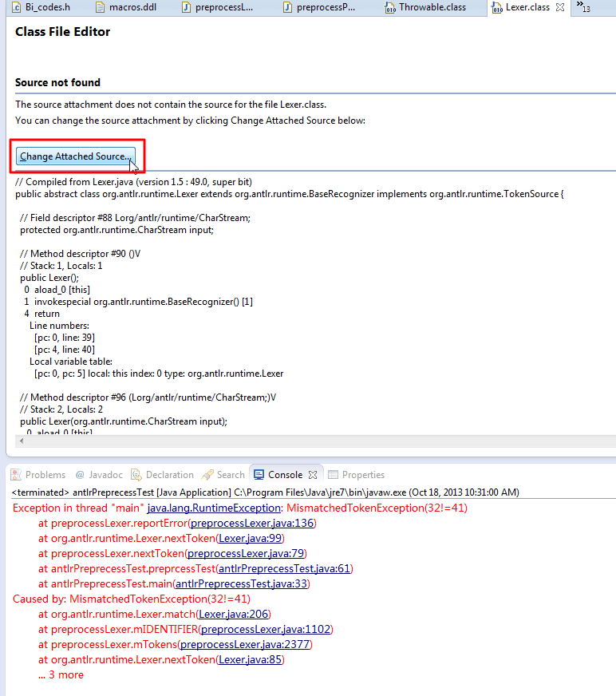Click editor horizontal scrollbar left arrow

pyautogui.click(x=22, y=441)
